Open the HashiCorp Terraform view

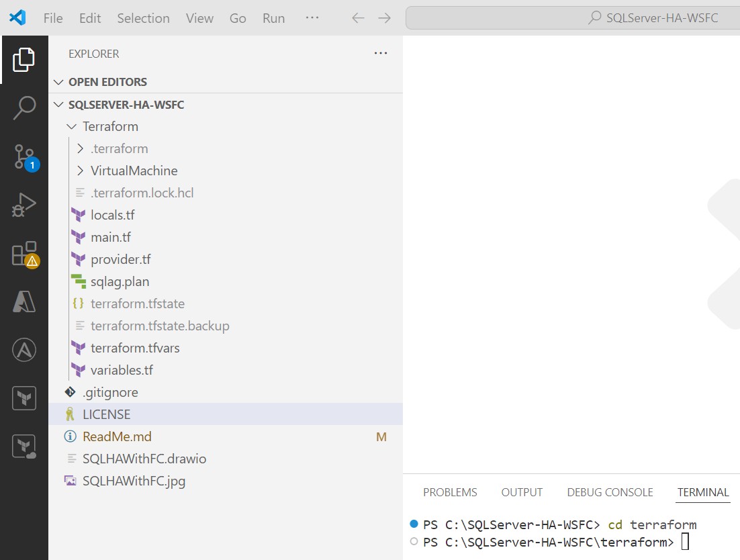pyautogui.click(x=24, y=398)
